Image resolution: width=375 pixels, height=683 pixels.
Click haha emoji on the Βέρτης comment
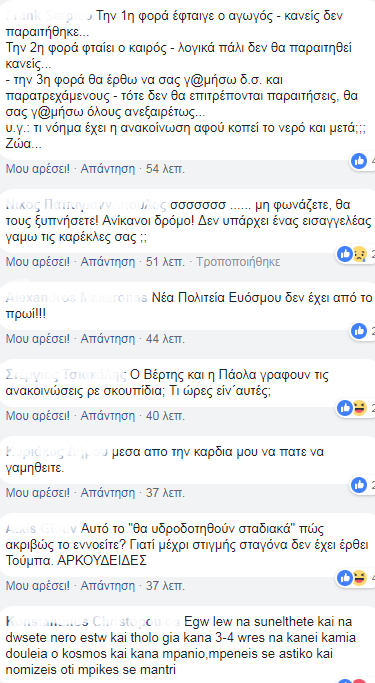point(360,408)
